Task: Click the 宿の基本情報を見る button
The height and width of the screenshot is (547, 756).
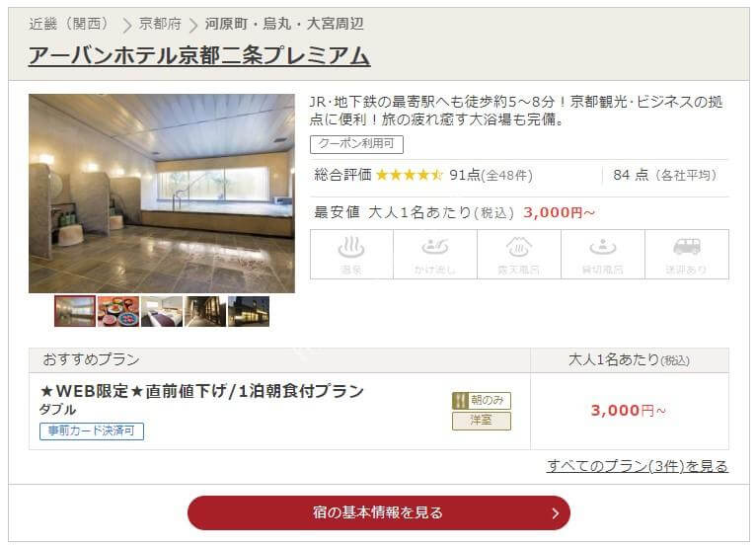Action: point(378,512)
